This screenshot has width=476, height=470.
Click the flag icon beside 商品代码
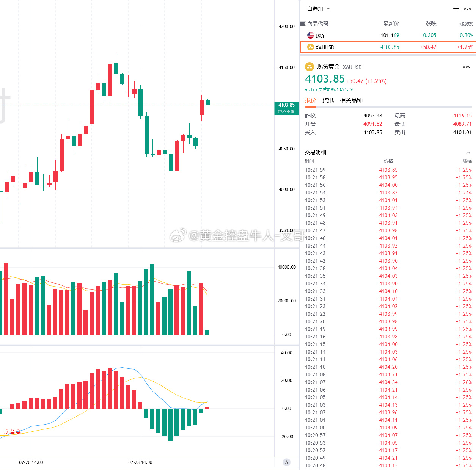point(303,23)
